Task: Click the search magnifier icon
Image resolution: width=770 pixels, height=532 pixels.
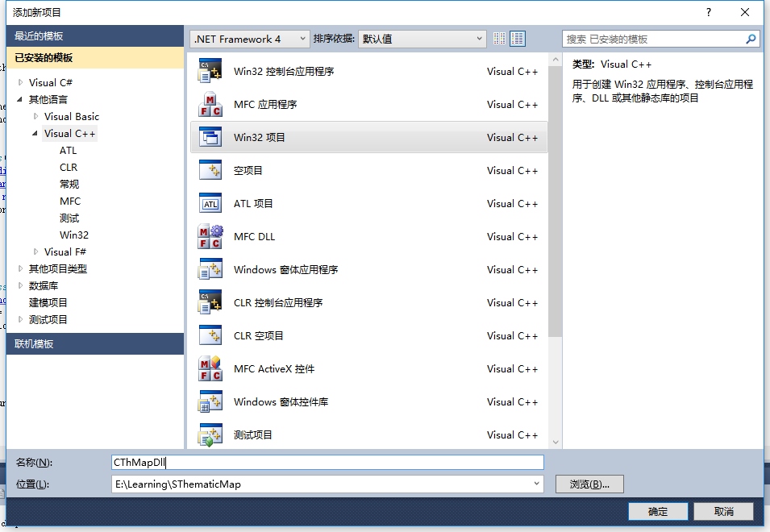Action: (751, 39)
